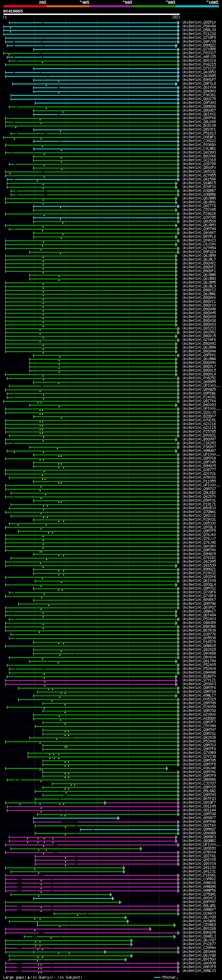This screenshot has width=222, height=980.
Task: Select hit label UniRef100_Q9M6Q7
Action: tap(199, 829)
